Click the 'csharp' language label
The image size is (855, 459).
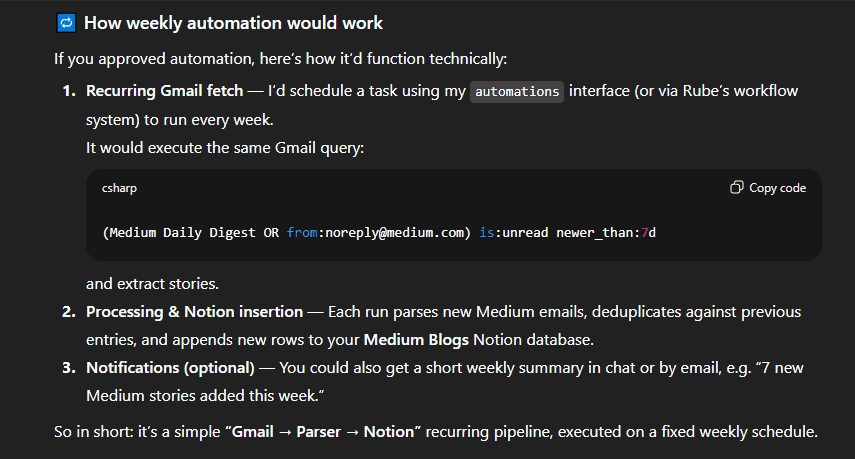pos(119,188)
